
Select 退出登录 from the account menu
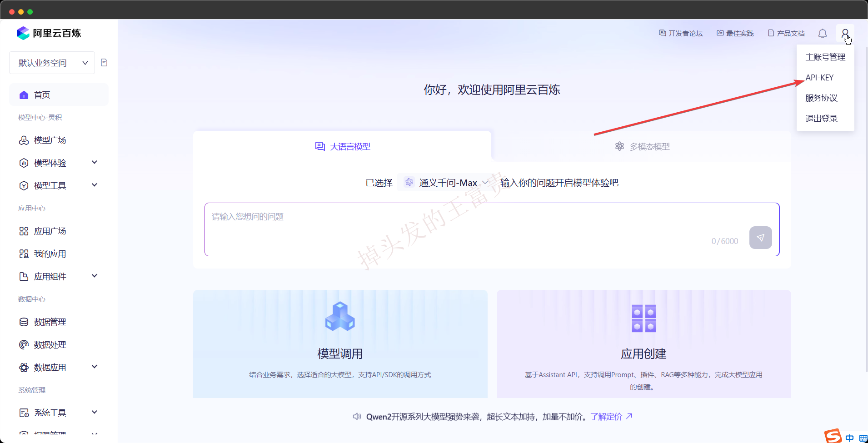[825, 119]
